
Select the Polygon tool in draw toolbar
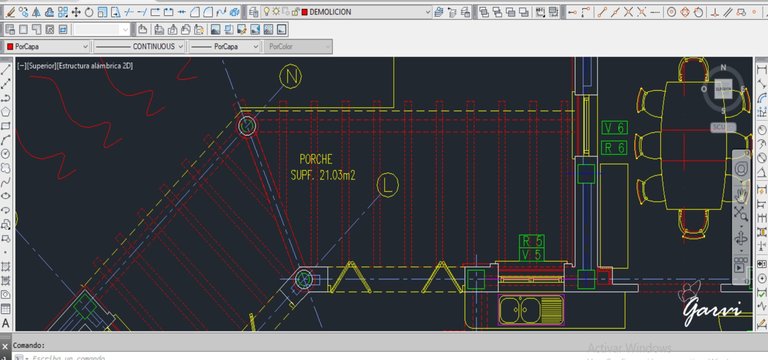point(5,112)
